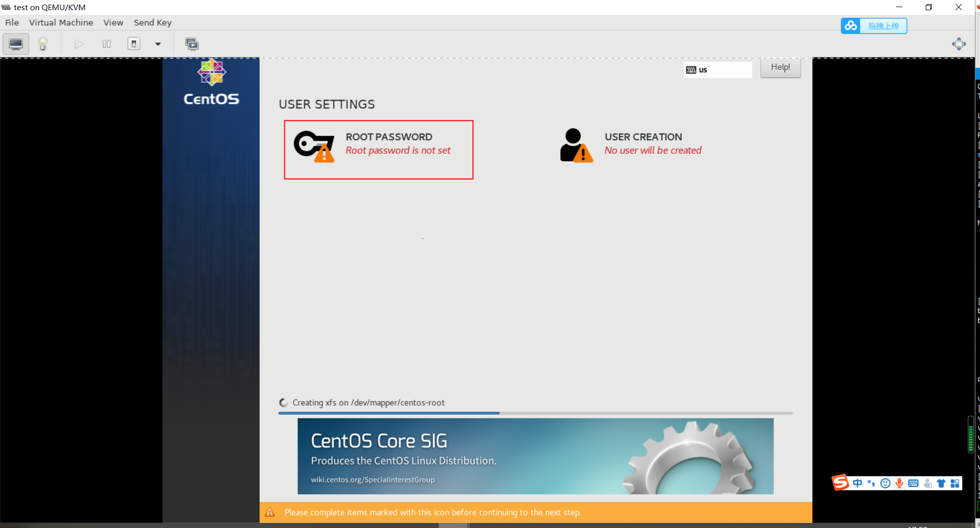The width and height of the screenshot is (980, 528).
Task: Click the 拖拽上传 upload button
Action: pyautogui.click(x=884, y=26)
